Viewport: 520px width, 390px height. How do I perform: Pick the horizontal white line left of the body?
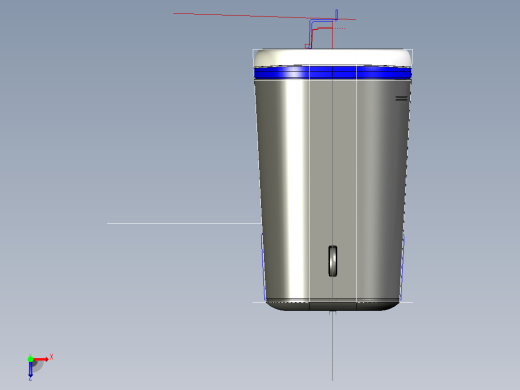point(184,223)
